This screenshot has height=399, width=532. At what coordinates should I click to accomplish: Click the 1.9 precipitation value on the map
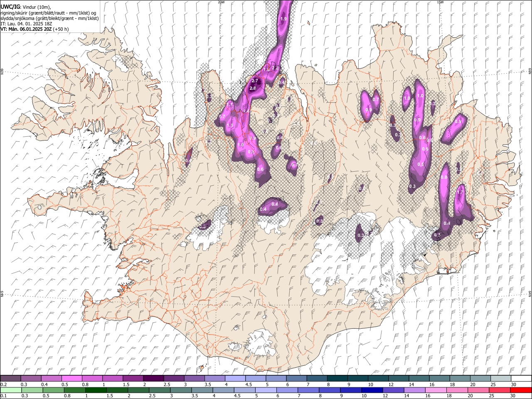(283, 19)
